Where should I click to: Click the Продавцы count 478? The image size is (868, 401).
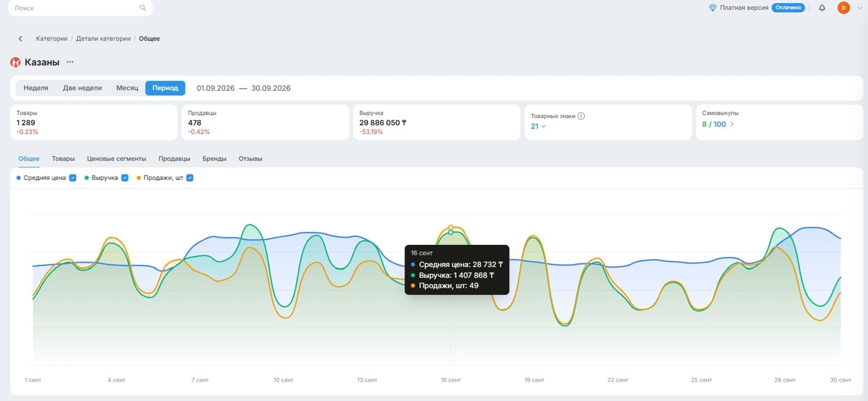click(195, 123)
